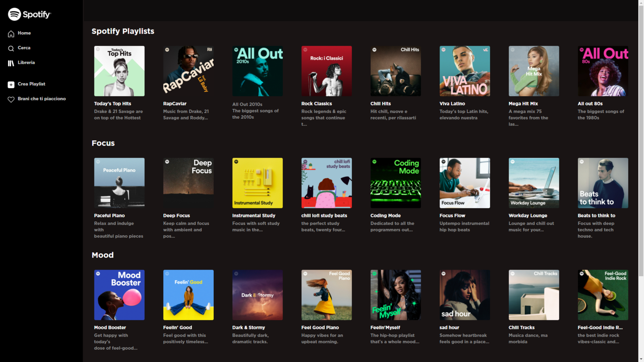Open the Deep Focus playlist thumbnail

tap(188, 183)
